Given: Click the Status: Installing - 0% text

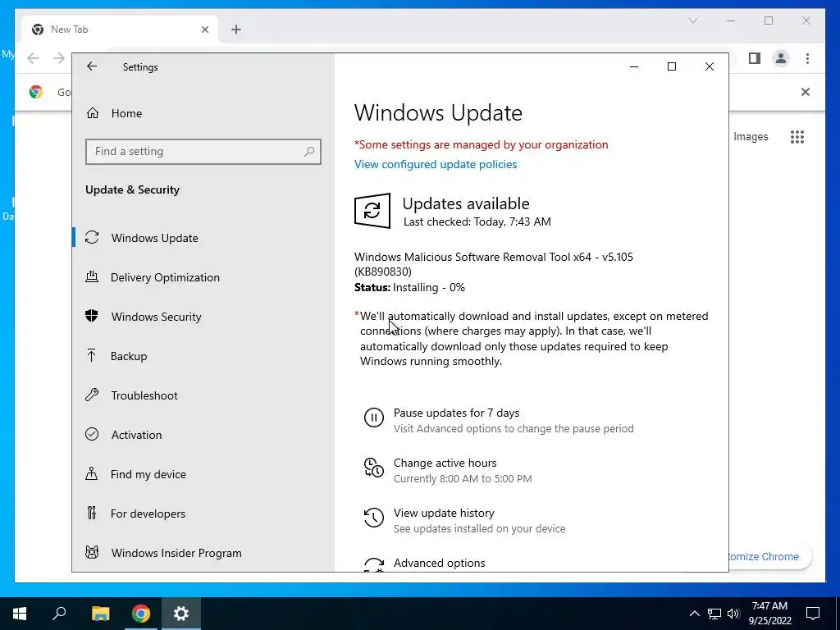Looking at the screenshot, I should point(410,288).
